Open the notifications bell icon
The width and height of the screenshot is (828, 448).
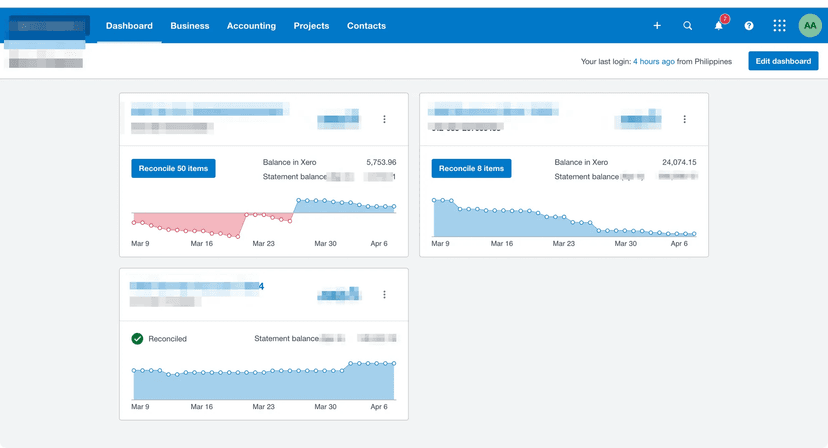[x=718, y=26]
